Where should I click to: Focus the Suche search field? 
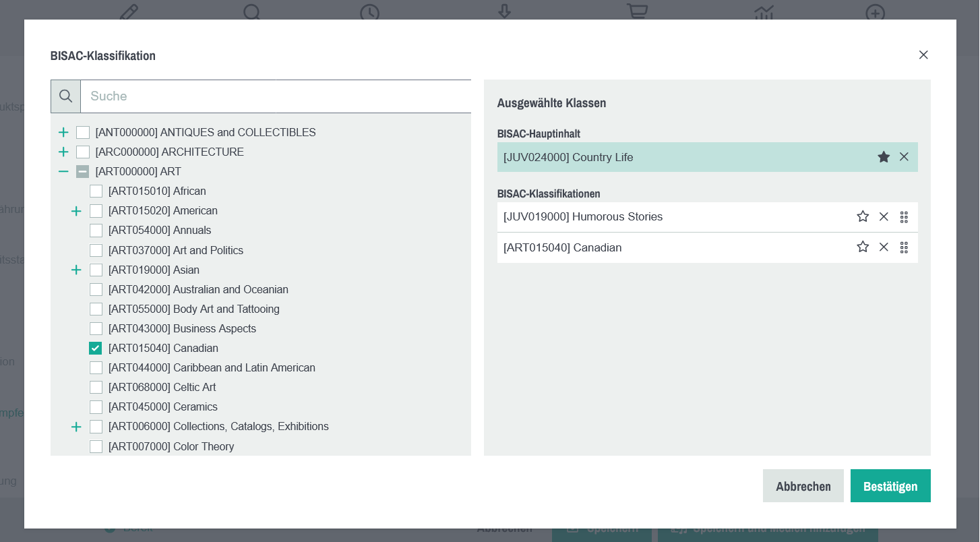[x=276, y=96]
